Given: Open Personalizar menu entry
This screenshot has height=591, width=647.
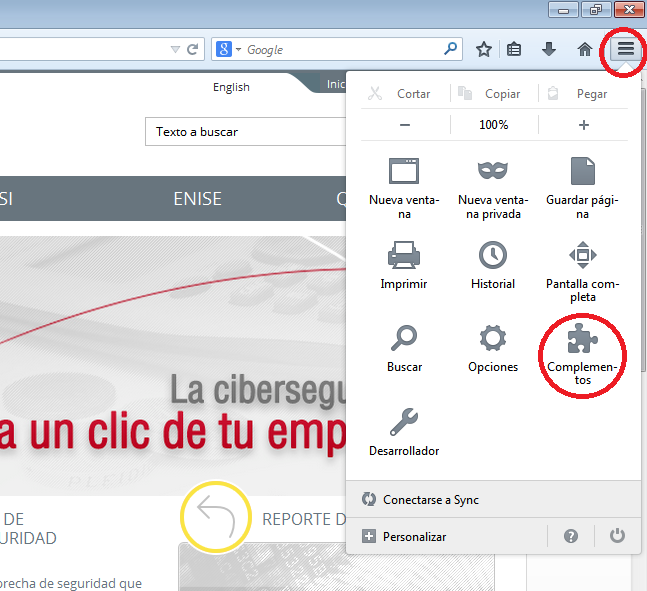Looking at the screenshot, I should point(414,536).
